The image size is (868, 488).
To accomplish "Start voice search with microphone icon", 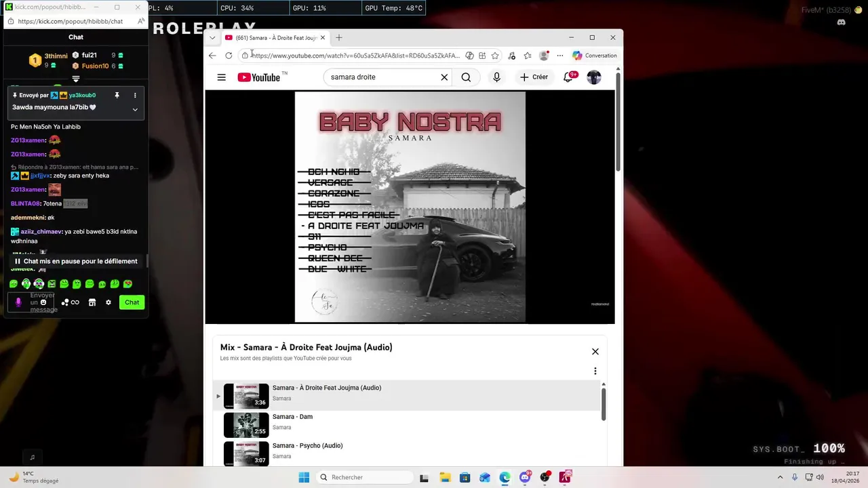I will click(x=496, y=77).
